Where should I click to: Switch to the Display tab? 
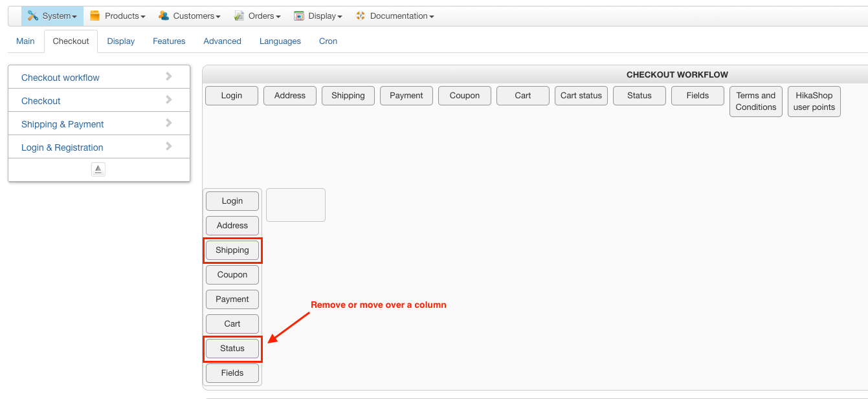[121, 41]
